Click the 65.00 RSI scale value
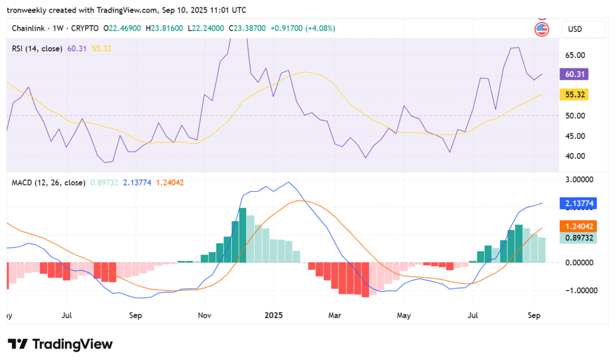 [x=575, y=55]
